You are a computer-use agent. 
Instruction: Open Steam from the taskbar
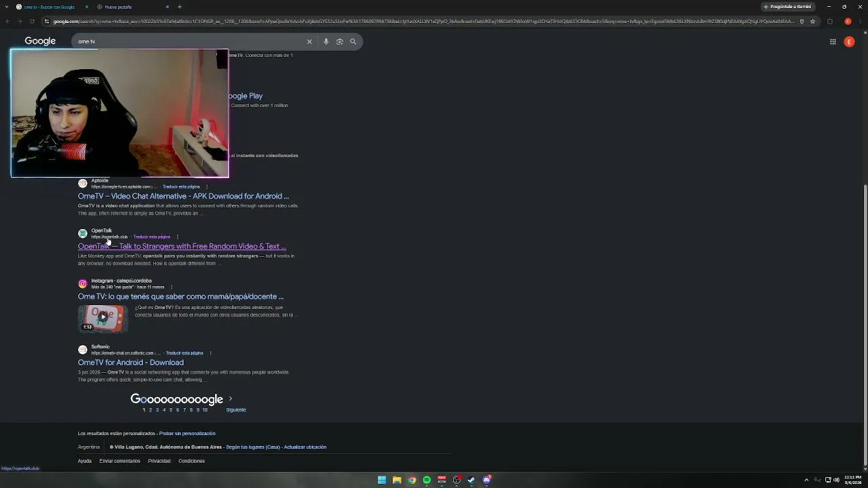pos(471,480)
